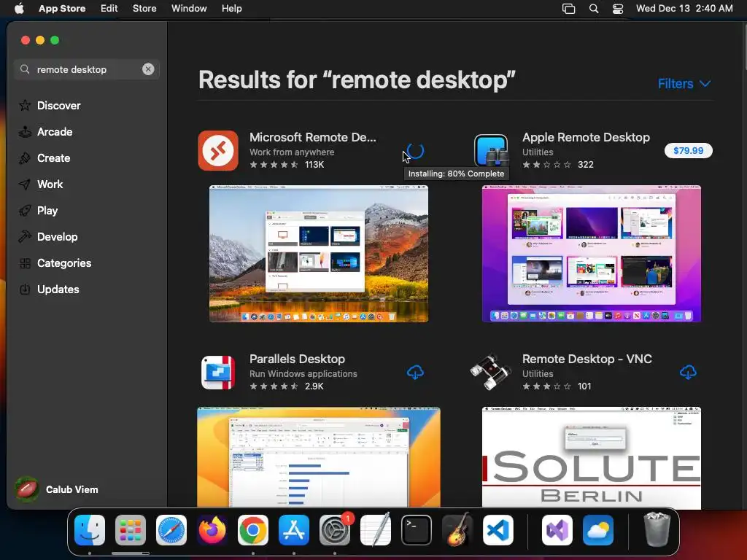The height and width of the screenshot is (560, 747).
Task: Launch Google Chrome from the Dock
Action: pos(253,530)
